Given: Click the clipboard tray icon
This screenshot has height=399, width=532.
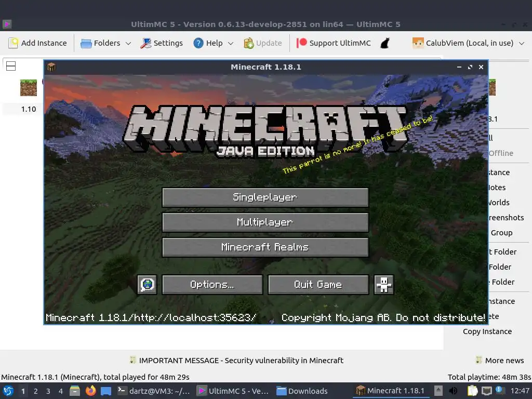Looking at the screenshot, I should tap(472, 391).
